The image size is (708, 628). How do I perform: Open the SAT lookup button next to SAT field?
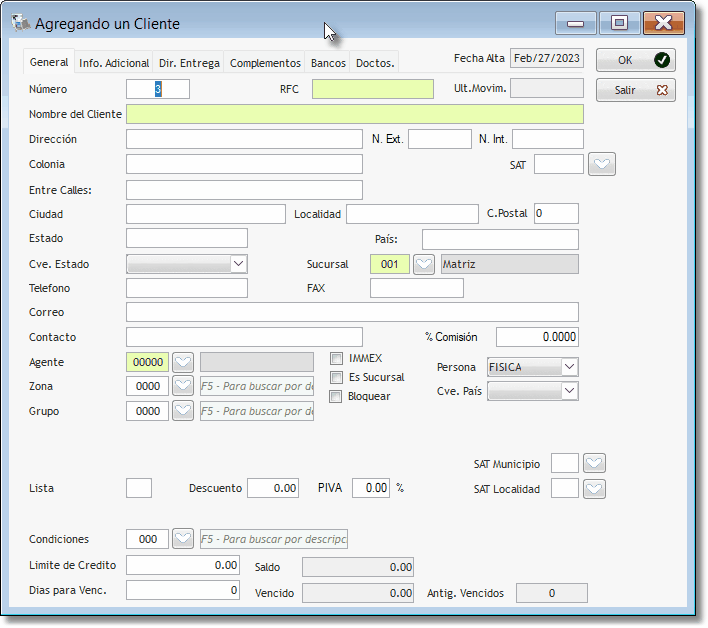click(x=601, y=164)
